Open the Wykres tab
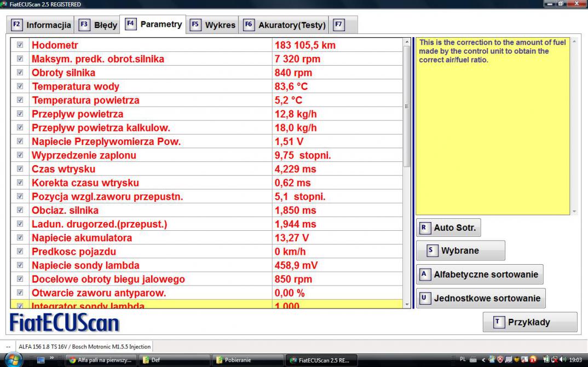Image resolution: width=588 pixels, height=367 pixels. point(213,25)
